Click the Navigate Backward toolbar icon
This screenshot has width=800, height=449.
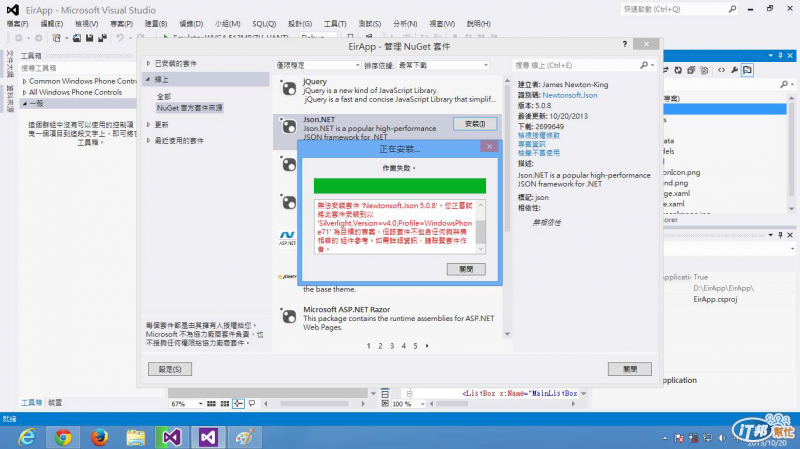click(x=19, y=38)
